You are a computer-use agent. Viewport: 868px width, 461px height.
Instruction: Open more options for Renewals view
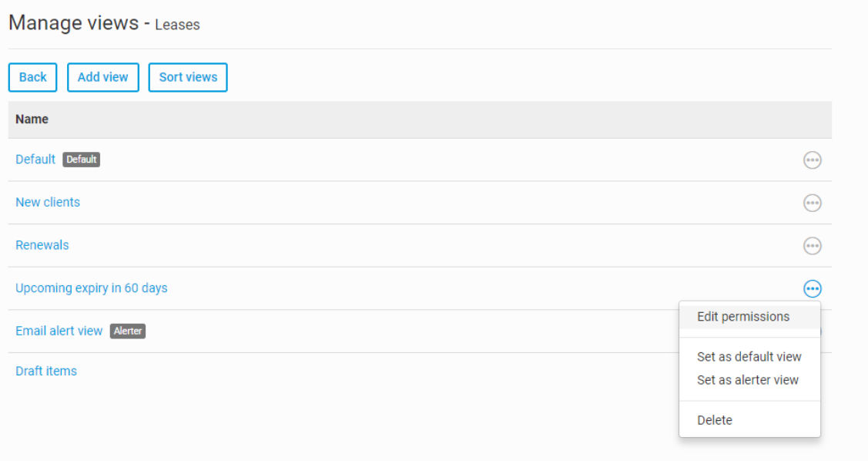pyautogui.click(x=812, y=245)
